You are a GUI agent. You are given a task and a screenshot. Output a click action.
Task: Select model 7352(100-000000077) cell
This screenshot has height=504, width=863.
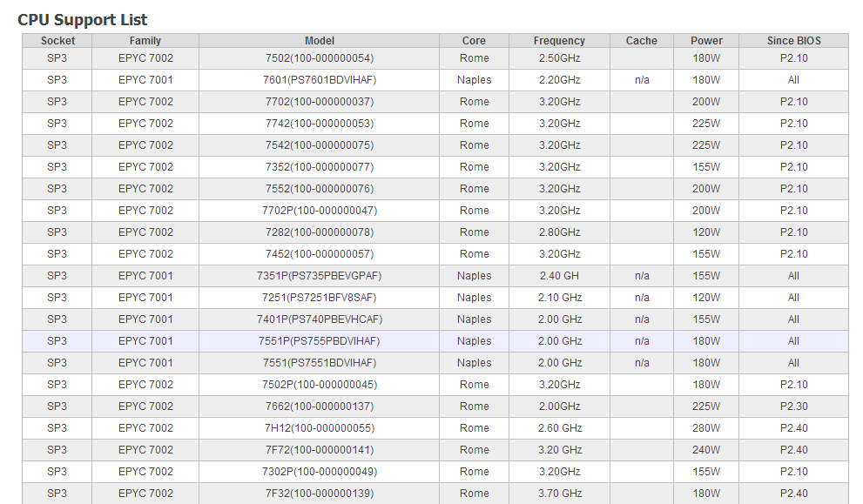click(x=320, y=167)
